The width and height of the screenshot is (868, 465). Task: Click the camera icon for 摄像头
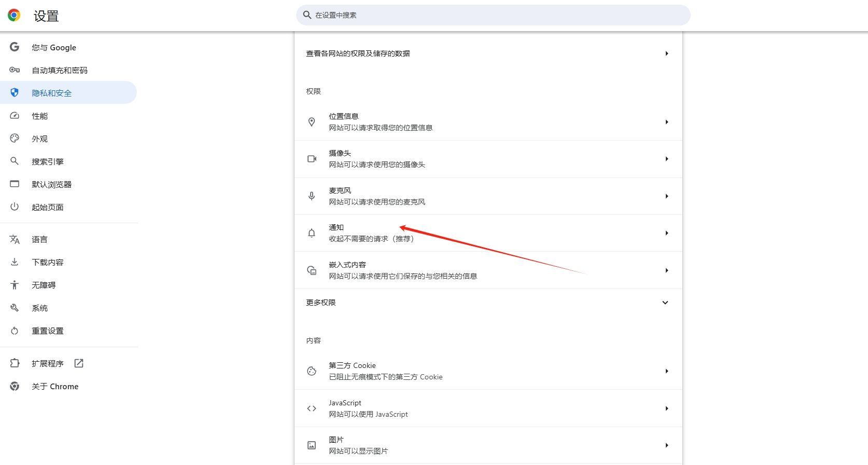(312, 159)
